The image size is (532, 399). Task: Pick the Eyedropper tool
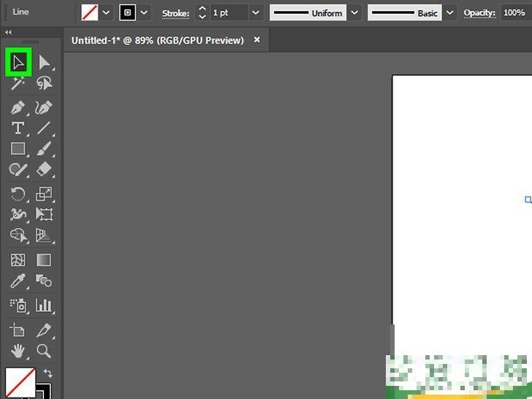pos(18,281)
